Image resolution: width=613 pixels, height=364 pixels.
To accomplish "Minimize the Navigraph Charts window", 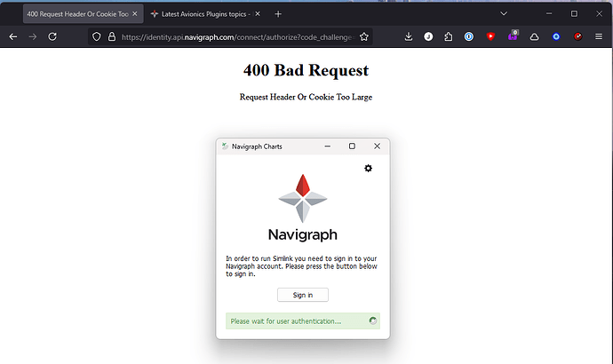I will (327, 146).
